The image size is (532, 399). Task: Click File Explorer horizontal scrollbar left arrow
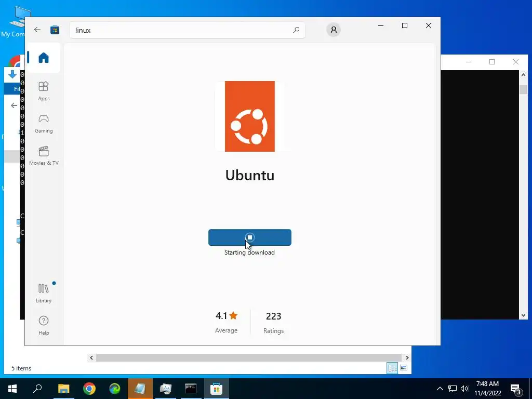(91, 357)
